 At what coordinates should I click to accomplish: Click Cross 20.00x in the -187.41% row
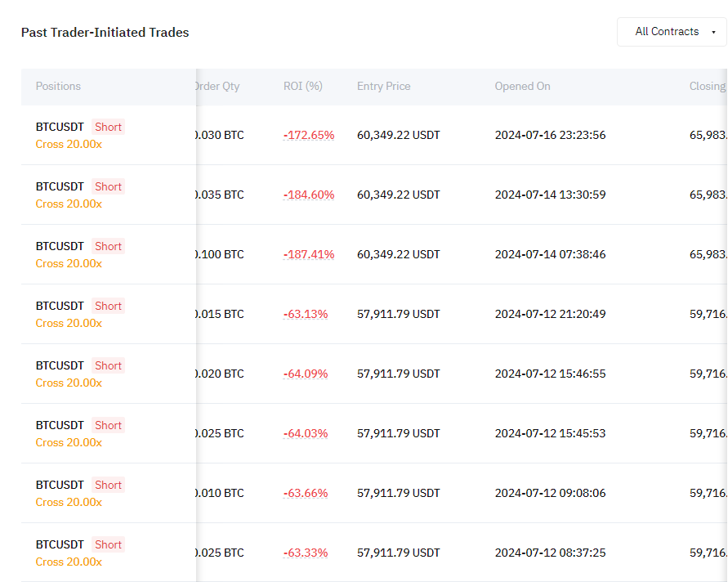pos(69,264)
